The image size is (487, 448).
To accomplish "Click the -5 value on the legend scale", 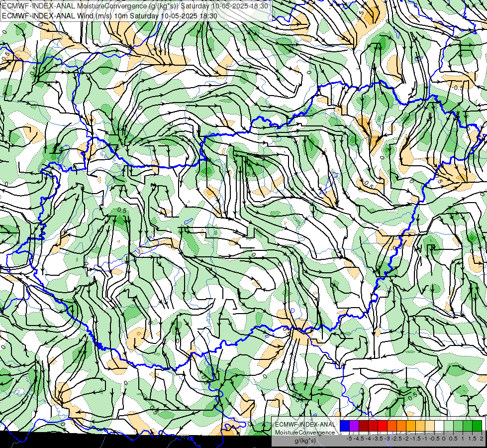I will click(x=349, y=439).
